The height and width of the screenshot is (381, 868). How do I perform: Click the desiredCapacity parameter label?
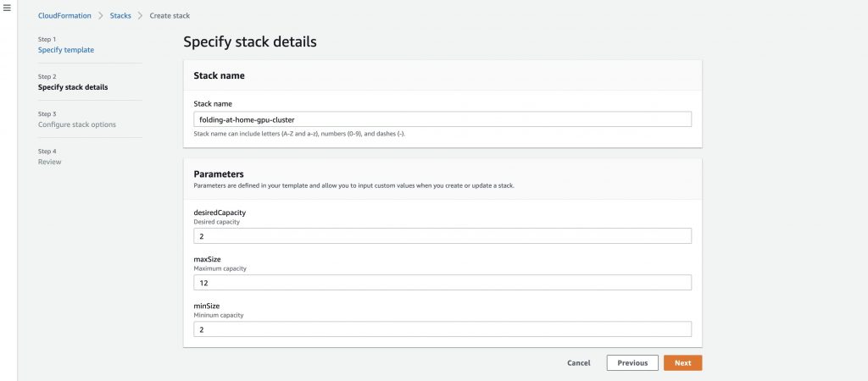[x=220, y=213]
